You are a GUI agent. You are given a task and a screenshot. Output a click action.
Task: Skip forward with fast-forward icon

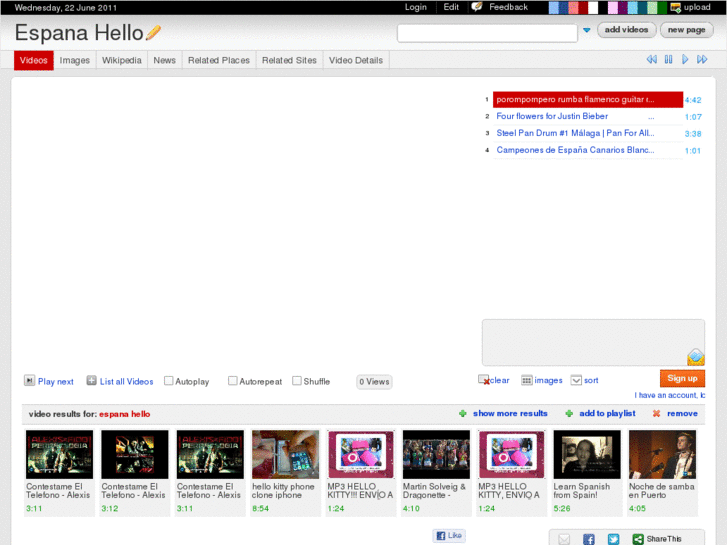tap(702, 59)
